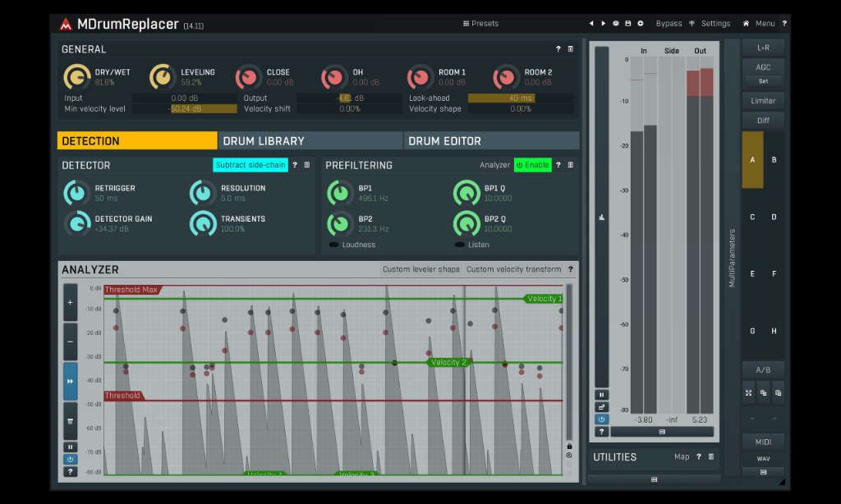Pause the analyzer display
The width and height of the screenshot is (841, 504).
(71, 447)
